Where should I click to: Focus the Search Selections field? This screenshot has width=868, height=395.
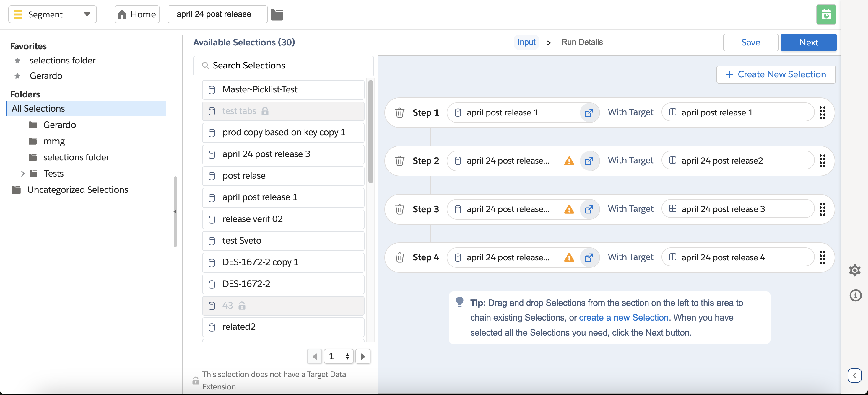pos(283,66)
